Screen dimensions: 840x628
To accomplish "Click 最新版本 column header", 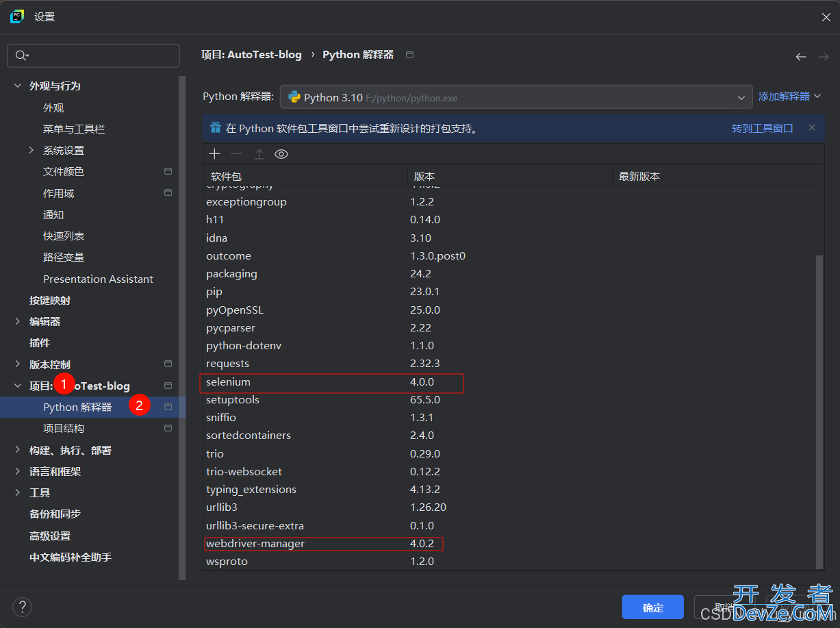I will tap(714, 176).
